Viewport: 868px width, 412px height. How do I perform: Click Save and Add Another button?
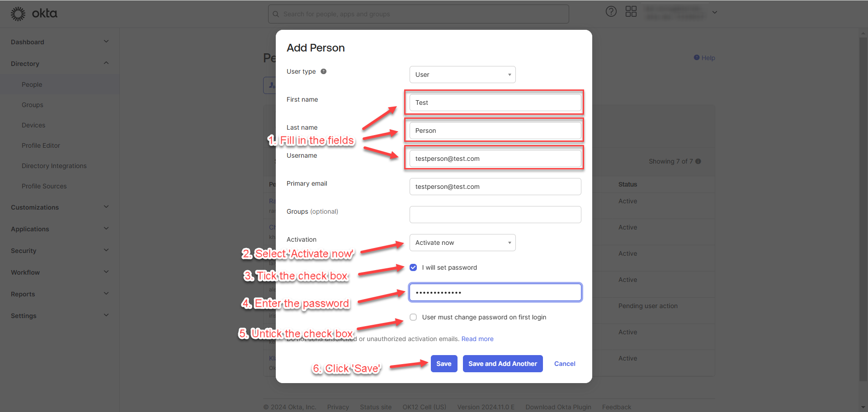pyautogui.click(x=502, y=364)
